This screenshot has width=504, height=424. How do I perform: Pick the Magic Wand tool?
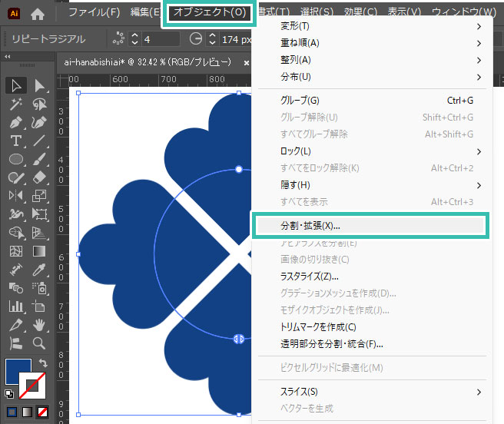[15, 104]
